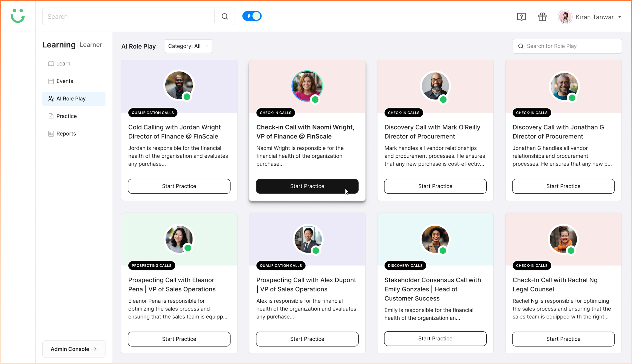
Task: Click the Reports chart icon in sidebar
Action: pyautogui.click(x=51, y=134)
